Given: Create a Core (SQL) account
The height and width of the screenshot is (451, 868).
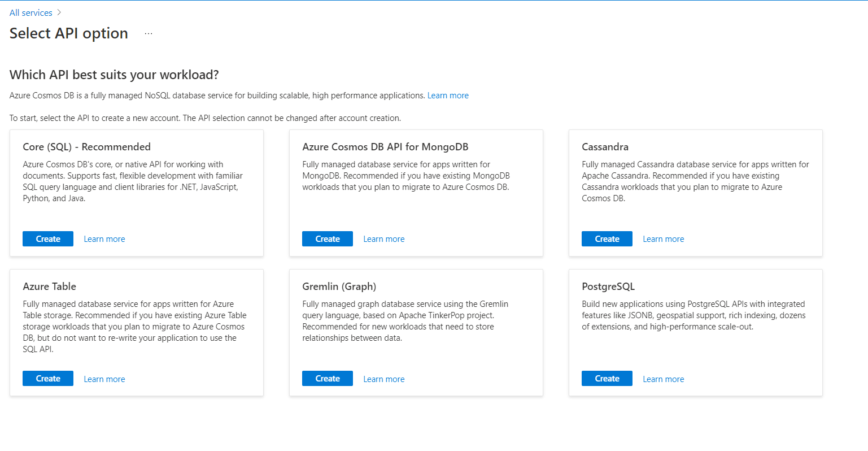Looking at the screenshot, I should (48, 239).
